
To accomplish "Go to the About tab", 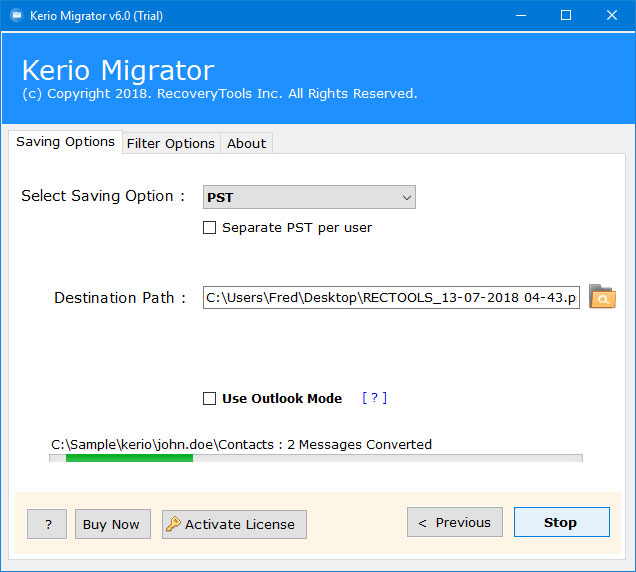I will [246, 143].
